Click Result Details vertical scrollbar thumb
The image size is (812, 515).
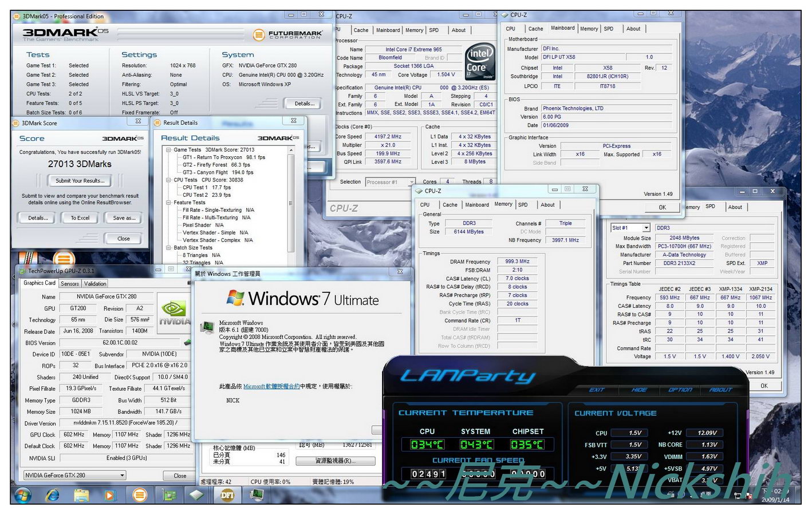click(x=291, y=203)
